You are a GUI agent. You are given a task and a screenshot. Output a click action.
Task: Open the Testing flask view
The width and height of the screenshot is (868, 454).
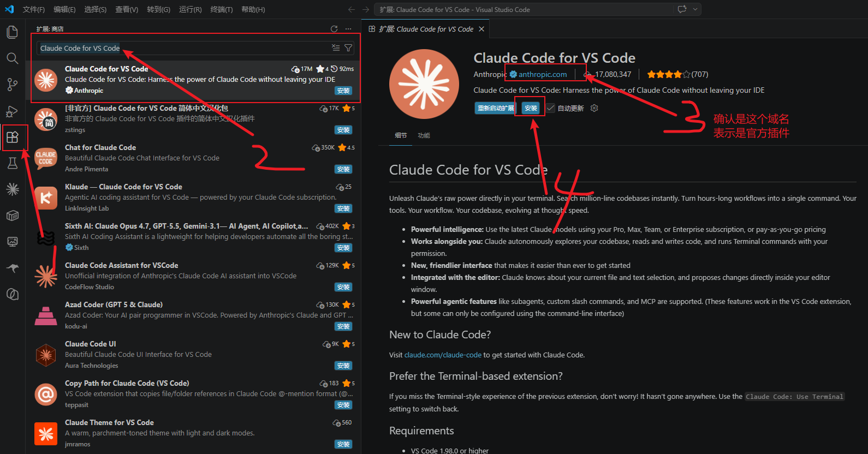tap(12, 163)
